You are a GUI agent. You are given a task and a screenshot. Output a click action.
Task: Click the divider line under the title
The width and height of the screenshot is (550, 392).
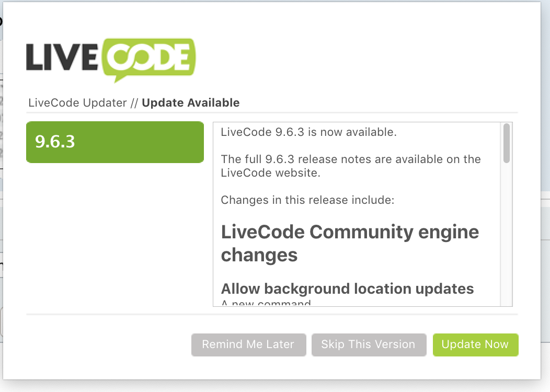[272, 112]
